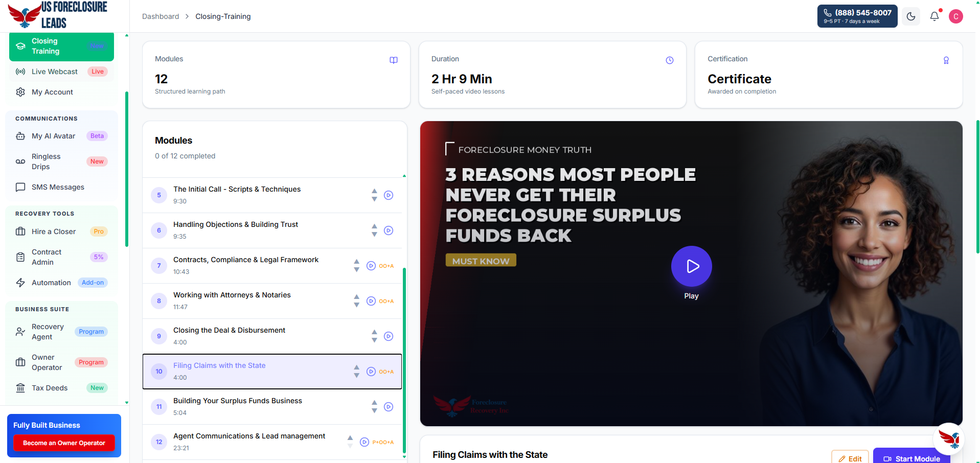The height and width of the screenshot is (463, 980).
Task: Select the Closing the Deal & Disbursement module
Action: pos(272,336)
